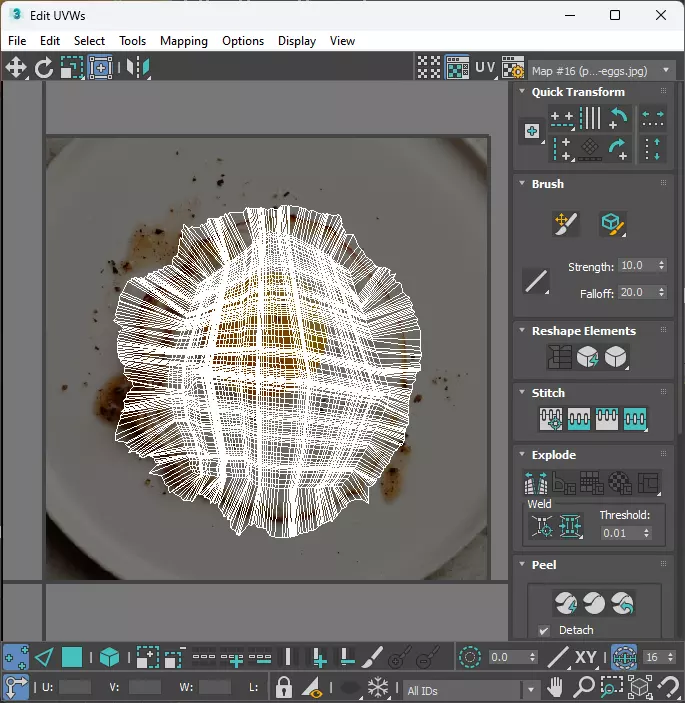Click Straighten Selection in Reshape Elements

pos(559,357)
